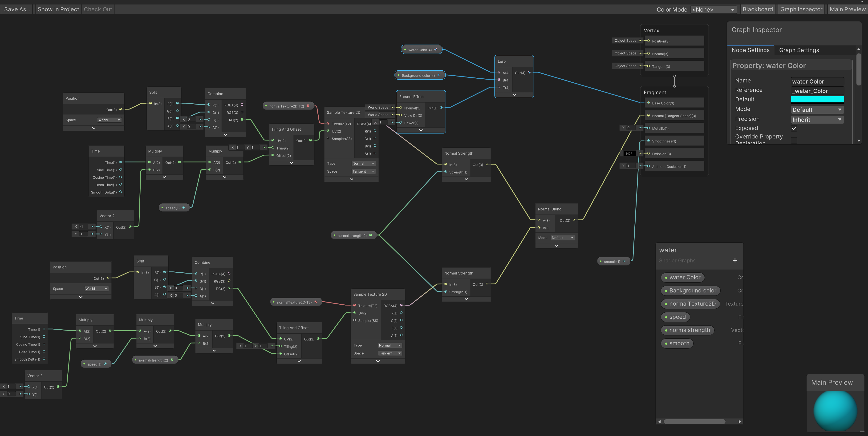The image size is (868, 436).
Task: Click Show In Project button
Action: pos(58,9)
